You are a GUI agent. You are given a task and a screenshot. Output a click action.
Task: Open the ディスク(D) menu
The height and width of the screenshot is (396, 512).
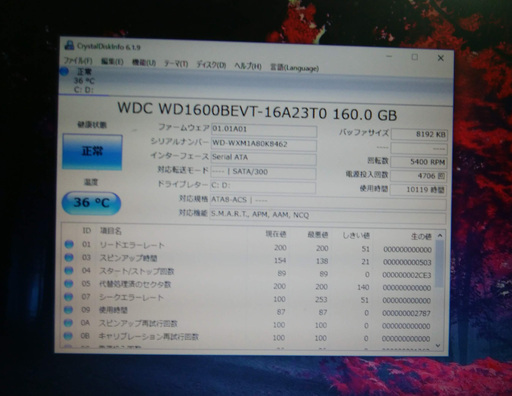click(211, 65)
